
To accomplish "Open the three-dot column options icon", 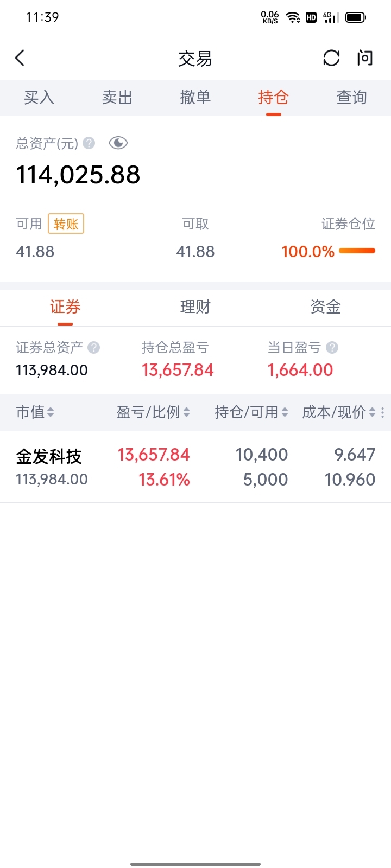I will pos(383,412).
